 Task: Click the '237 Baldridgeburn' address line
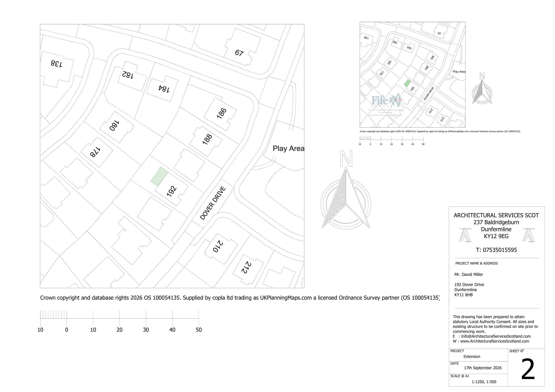[x=496, y=222]
